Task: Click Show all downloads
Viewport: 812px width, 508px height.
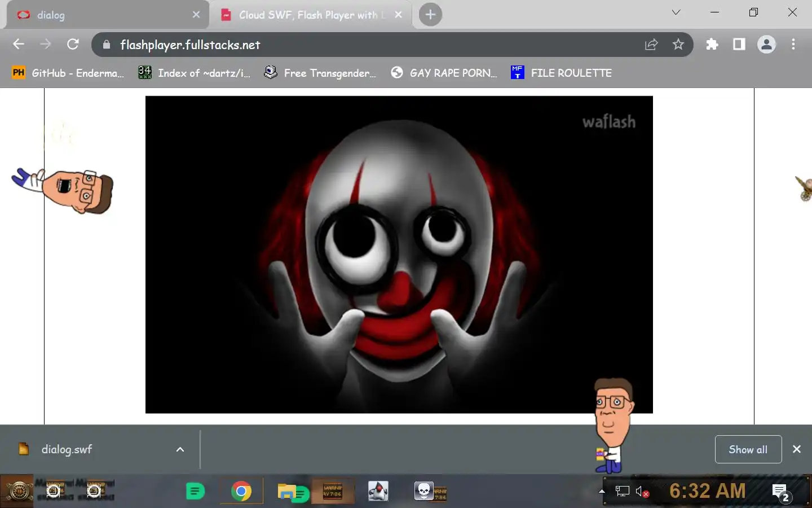Action: coord(748,449)
